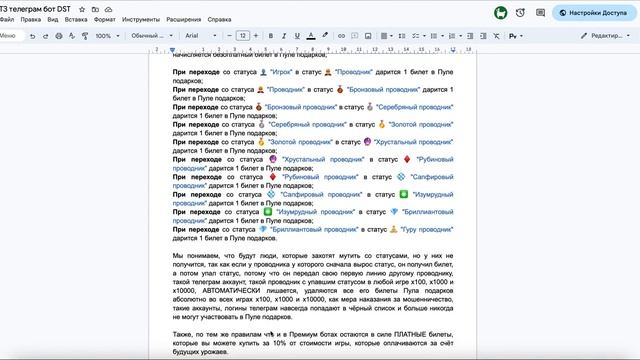
Task: Click the Настройки Доступа share button
Action: (x=594, y=13)
